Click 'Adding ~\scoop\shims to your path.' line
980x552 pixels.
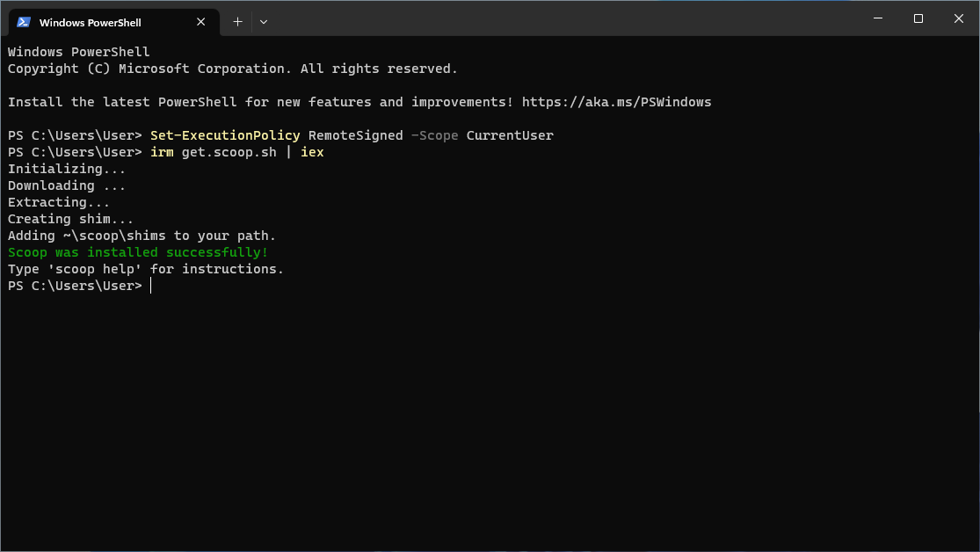coord(142,236)
